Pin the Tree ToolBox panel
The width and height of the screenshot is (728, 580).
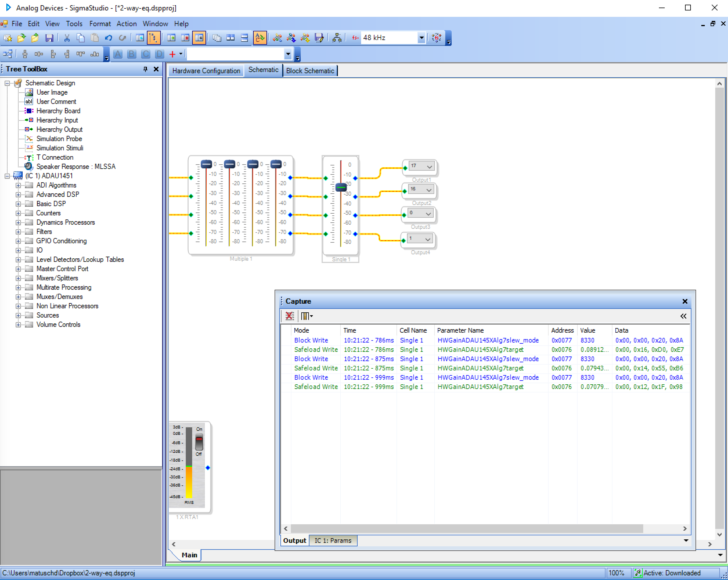(145, 69)
